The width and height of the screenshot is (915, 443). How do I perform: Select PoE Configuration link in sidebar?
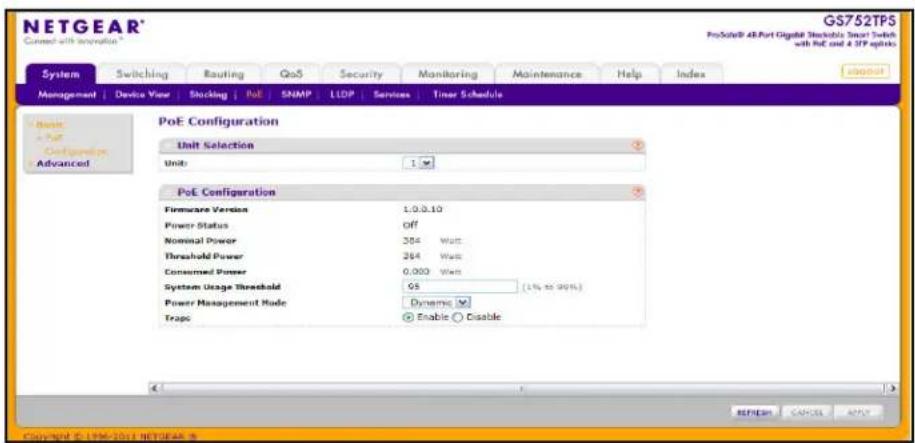(77, 145)
